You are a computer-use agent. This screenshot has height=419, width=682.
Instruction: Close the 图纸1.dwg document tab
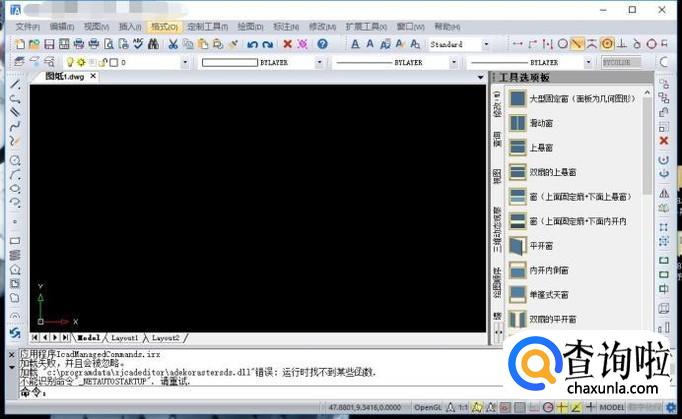[94, 76]
